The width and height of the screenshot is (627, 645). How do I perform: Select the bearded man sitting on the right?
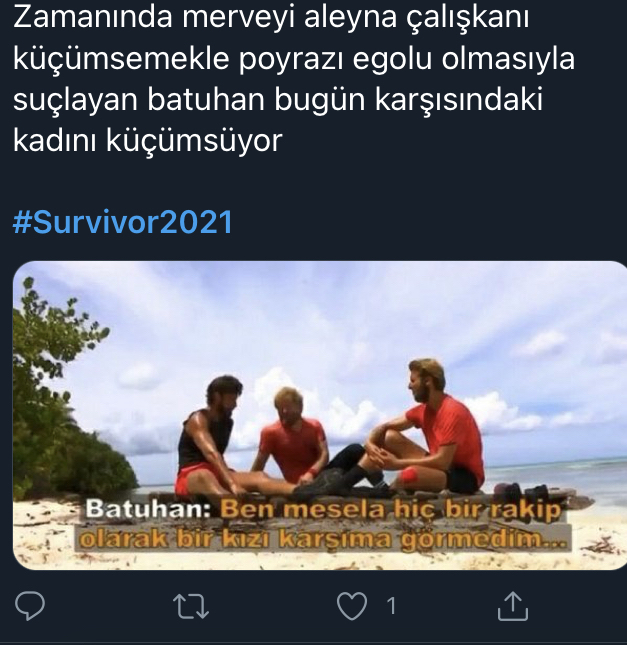click(428, 428)
